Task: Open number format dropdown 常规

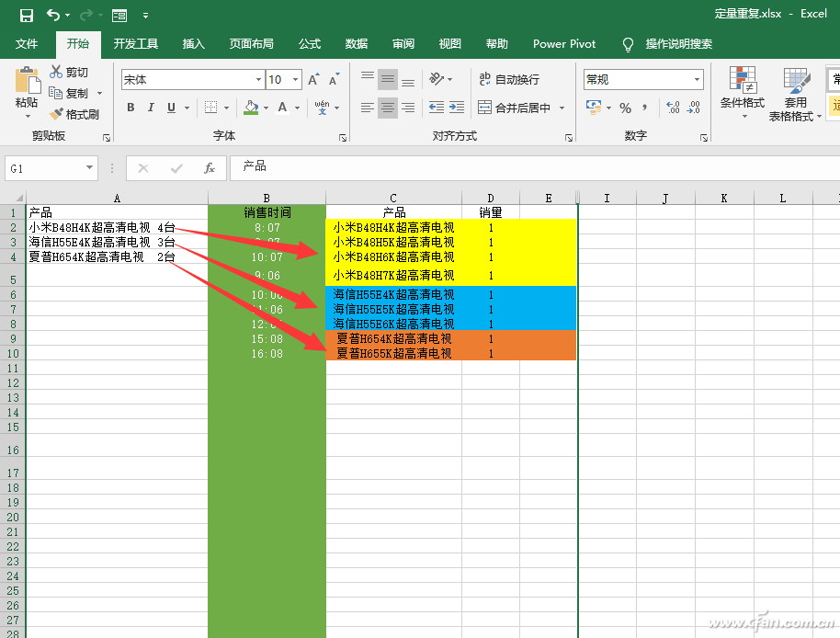Action: point(697,79)
